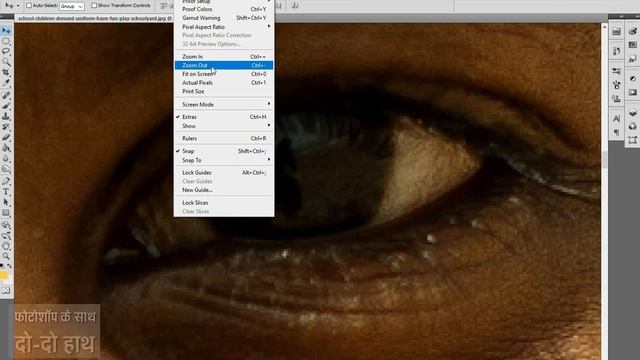640x360 pixels.
Task: Open the Styles panel icon
Action: [633, 59]
